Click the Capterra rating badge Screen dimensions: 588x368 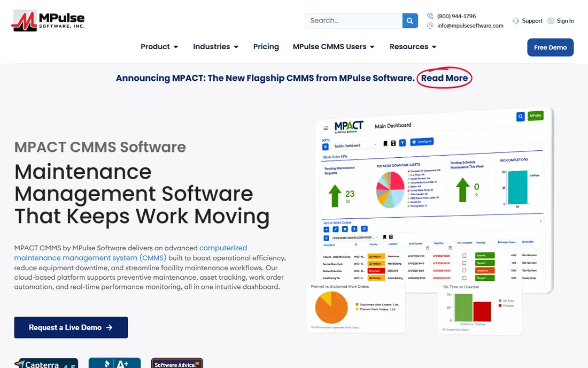pos(46,363)
